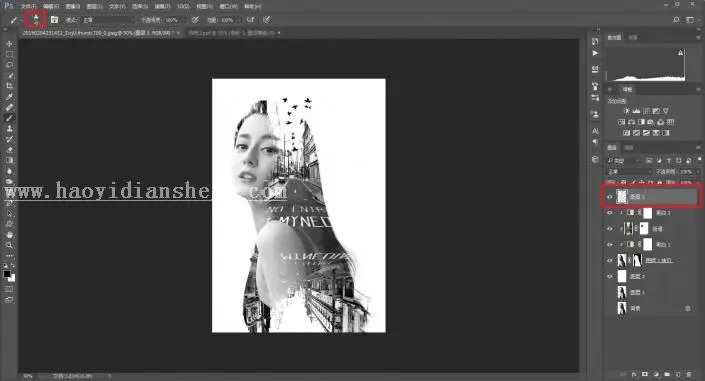Click the search icon in options bar

pyautogui.click(x=676, y=20)
